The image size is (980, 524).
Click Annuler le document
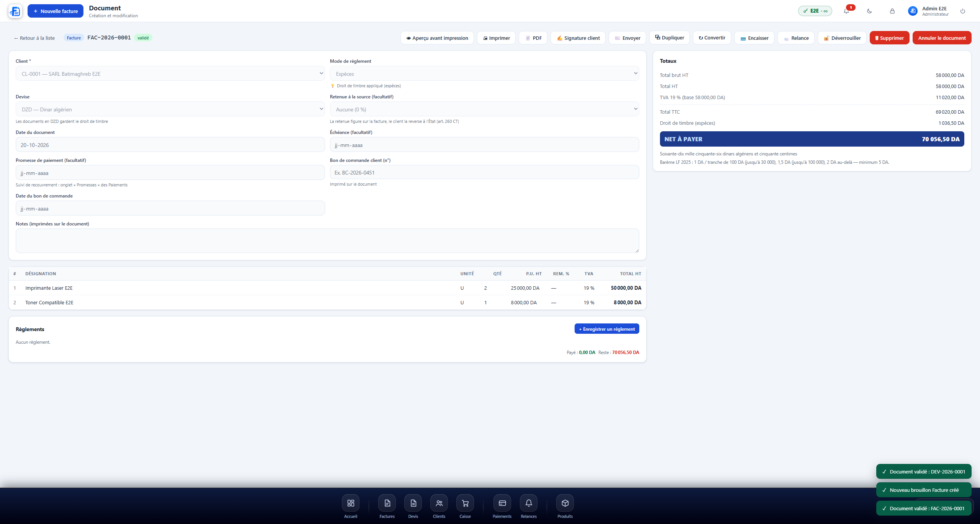pyautogui.click(x=942, y=38)
